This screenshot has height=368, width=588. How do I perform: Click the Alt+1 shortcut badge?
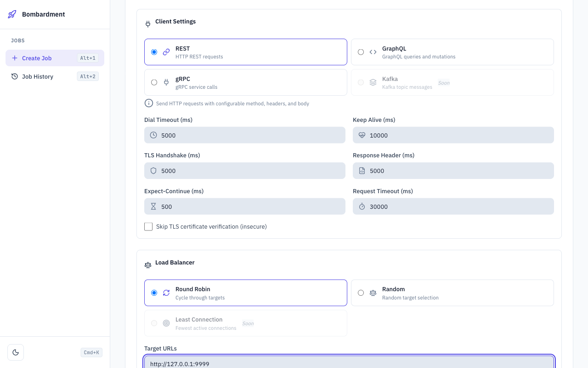tap(87, 57)
